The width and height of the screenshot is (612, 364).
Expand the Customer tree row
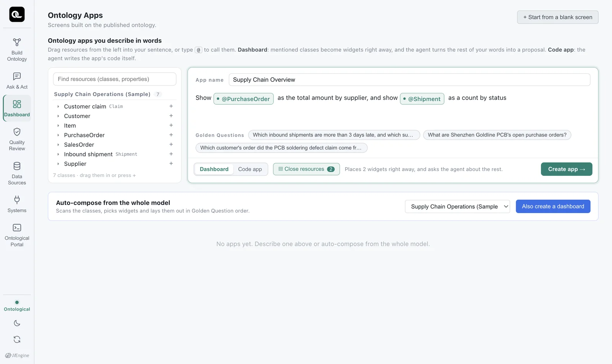tap(58, 116)
